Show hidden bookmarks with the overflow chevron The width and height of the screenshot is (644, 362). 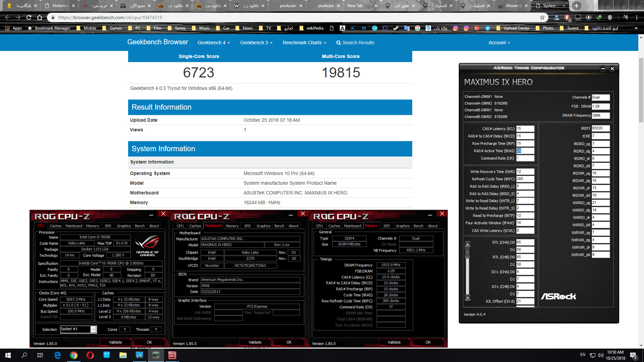click(x=636, y=28)
